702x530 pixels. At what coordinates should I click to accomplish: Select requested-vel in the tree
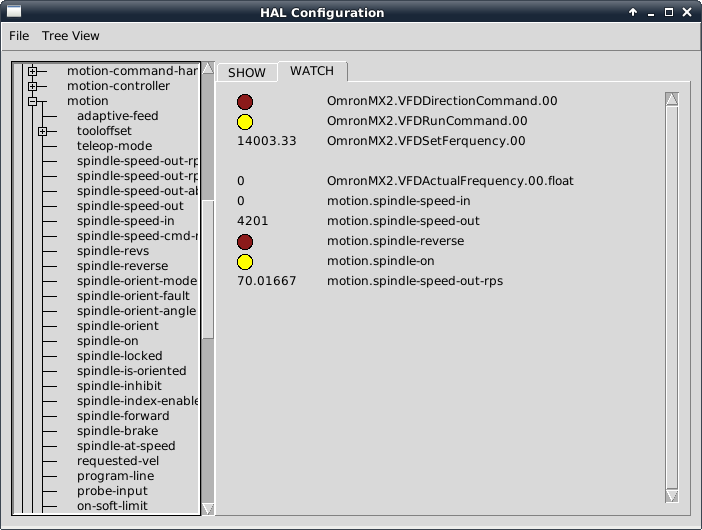(x=118, y=461)
